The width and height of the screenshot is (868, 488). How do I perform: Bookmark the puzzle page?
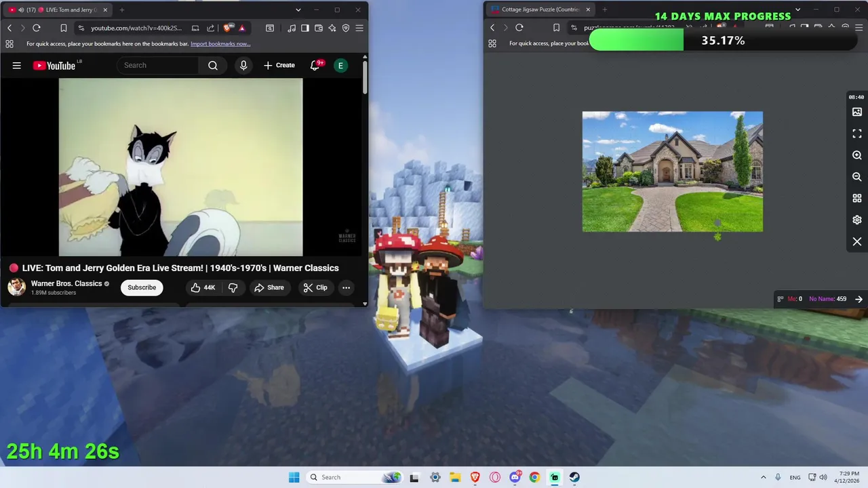pyautogui.click(x=557, y=28)
